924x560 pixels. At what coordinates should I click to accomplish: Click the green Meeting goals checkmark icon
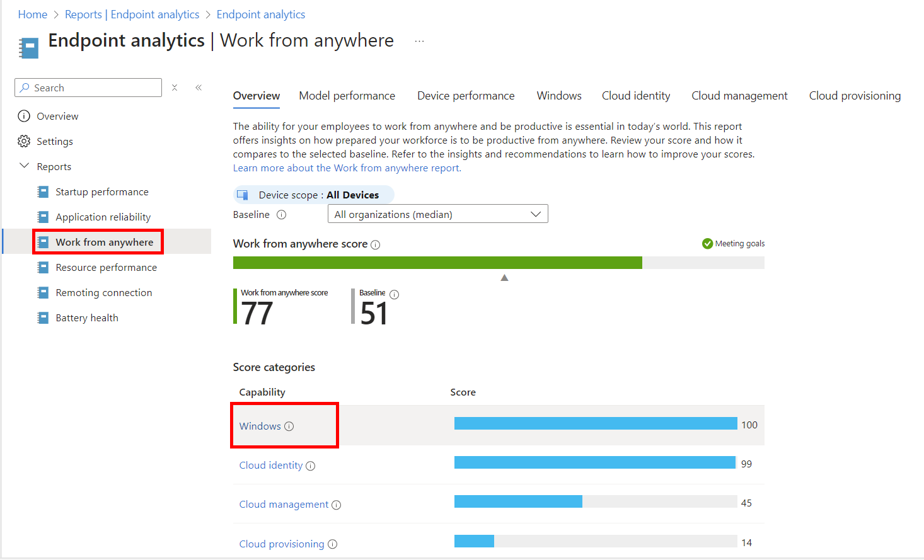708,244
